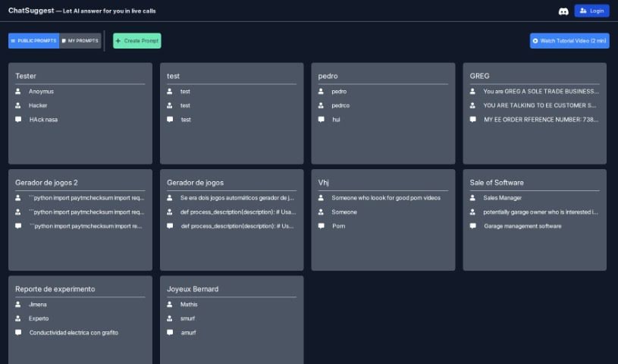
Task: Click person icon beside 'Se era dois jogos'
Action: point(170,198)
